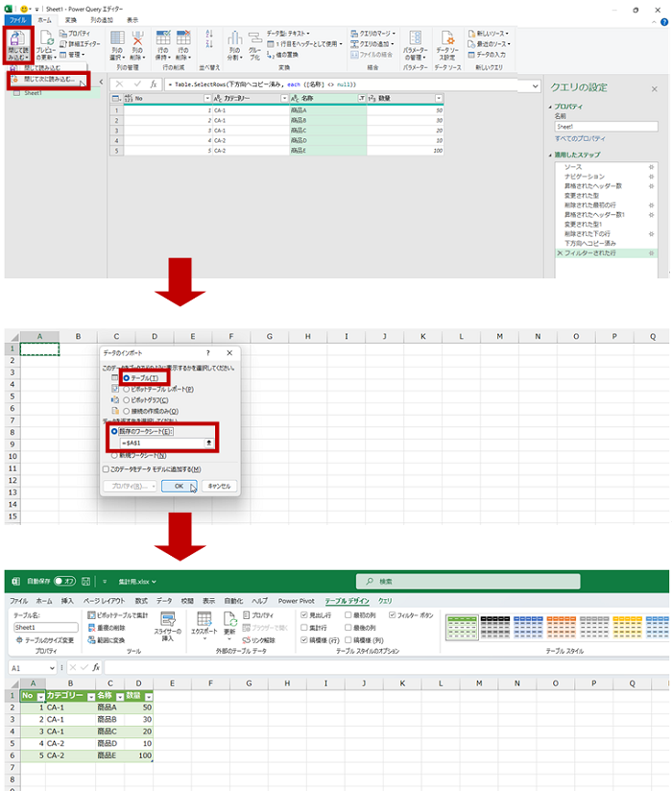
Task: Open the Power Pivot ribbon tab
Action: [x=296, y=600]
